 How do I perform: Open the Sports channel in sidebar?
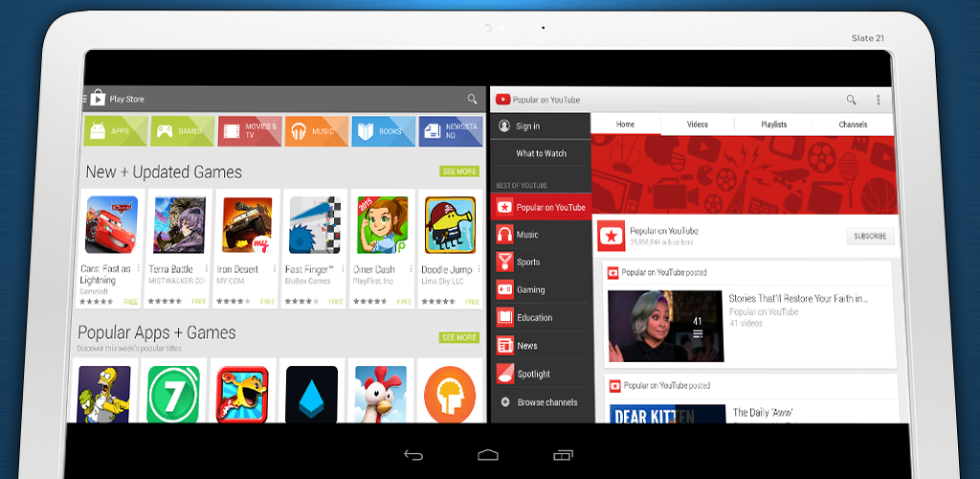(542, 262)
